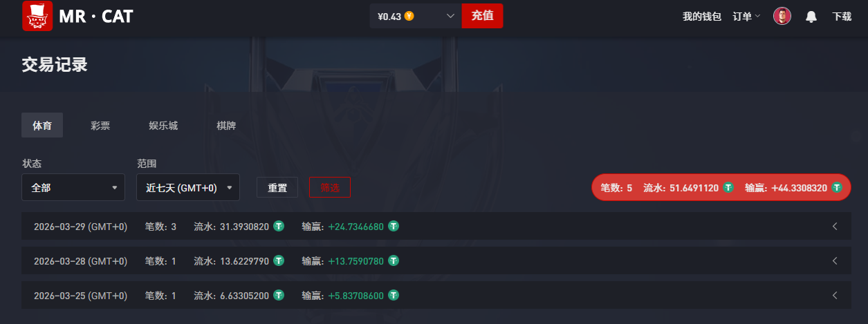Expand the 2026-03-29 record row chevron
Screen dimensions: 868x324
point(835,226)
